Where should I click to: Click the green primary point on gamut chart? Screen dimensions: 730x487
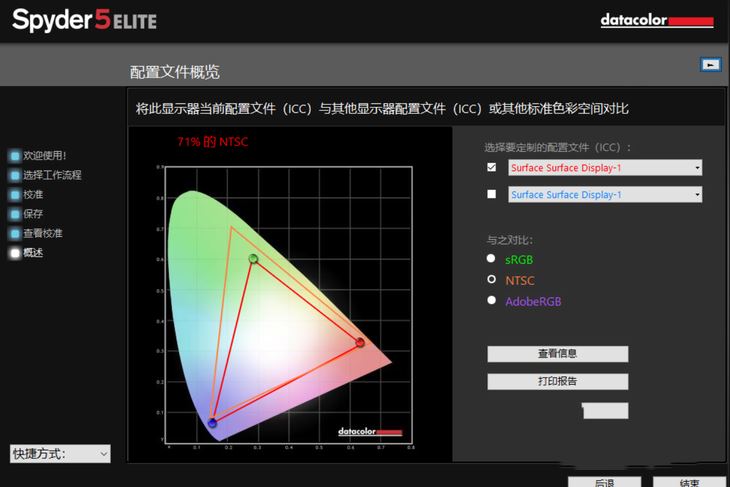(x=253, y=258)
